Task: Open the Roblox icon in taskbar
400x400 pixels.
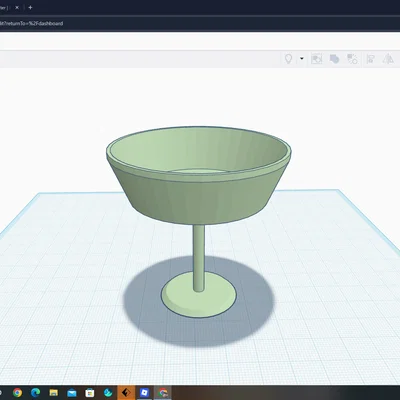Action: coord(144,393)
